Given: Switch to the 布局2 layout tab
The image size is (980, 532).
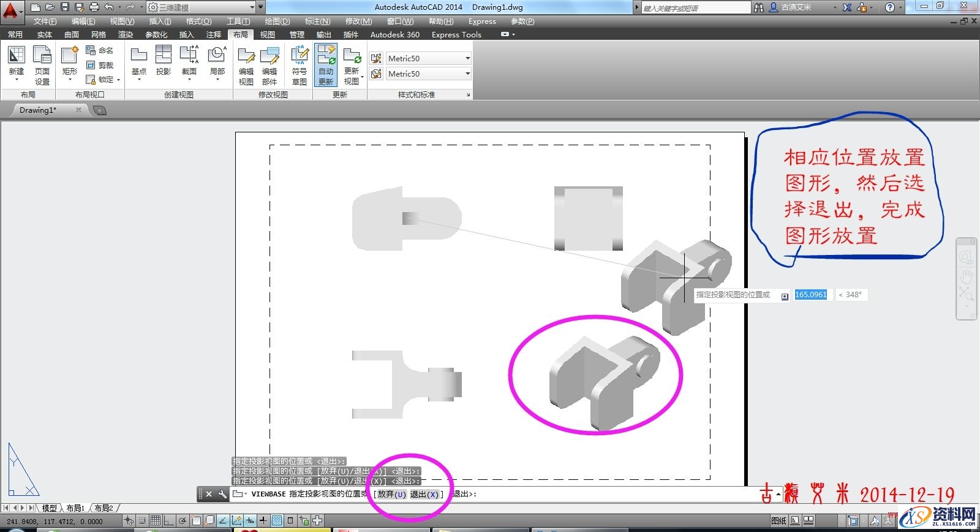Looking at the screenshot, I should point(104,508).
